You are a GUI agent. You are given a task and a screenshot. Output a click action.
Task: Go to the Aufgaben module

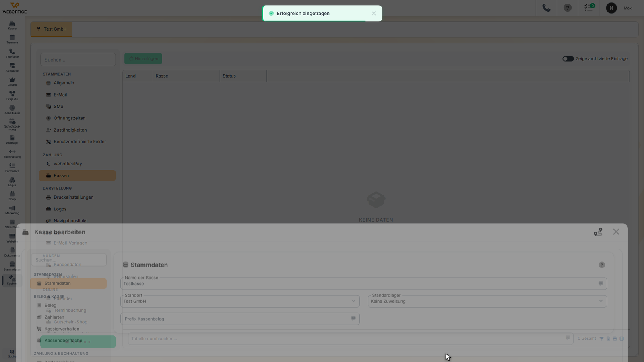pyautogui.click(x=12, y=67)
